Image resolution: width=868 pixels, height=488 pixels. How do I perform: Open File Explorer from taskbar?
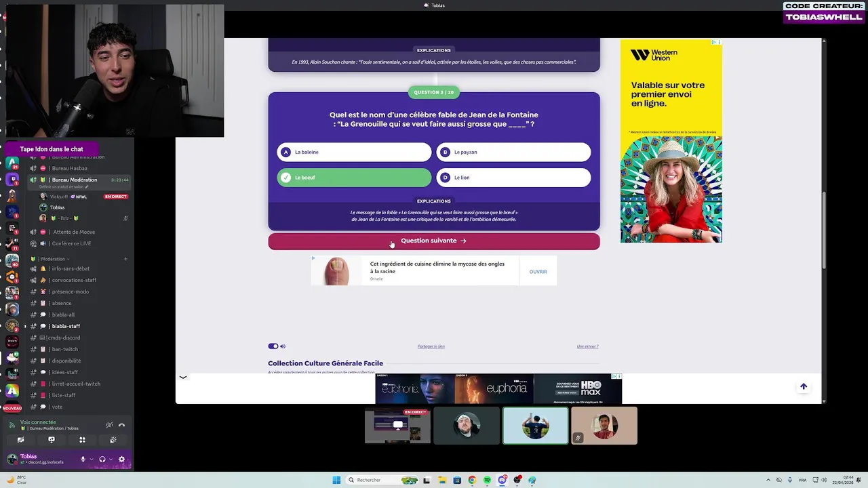441,480
